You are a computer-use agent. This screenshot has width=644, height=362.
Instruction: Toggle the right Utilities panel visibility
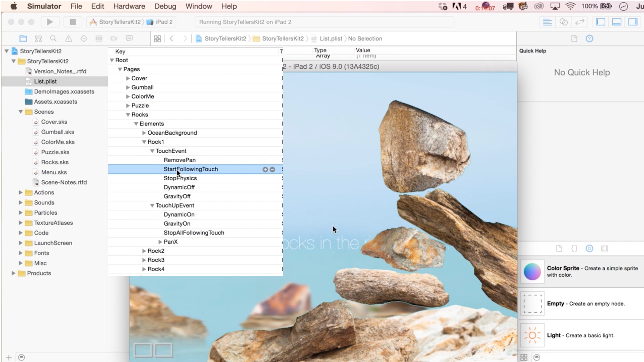[x=633, y=22]
